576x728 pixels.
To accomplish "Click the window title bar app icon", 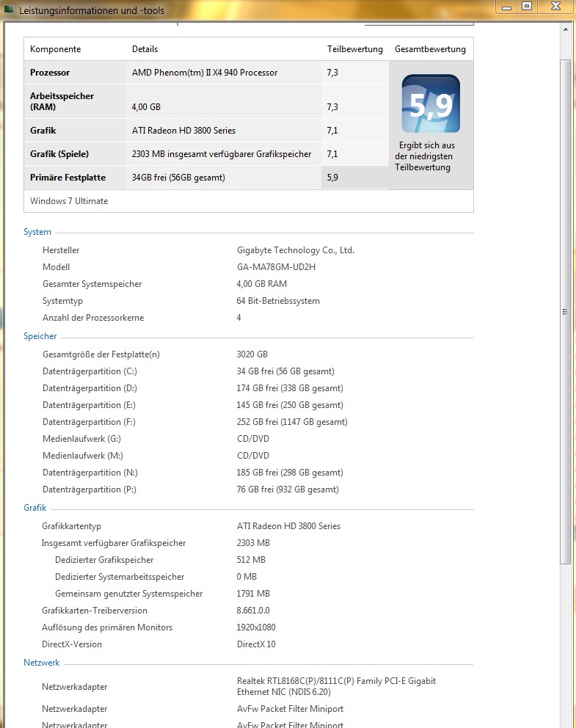I will point(9,10).
